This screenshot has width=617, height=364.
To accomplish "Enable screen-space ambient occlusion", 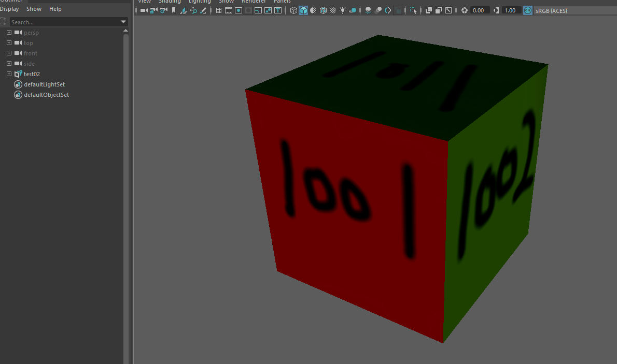I will tap(377, 10).
